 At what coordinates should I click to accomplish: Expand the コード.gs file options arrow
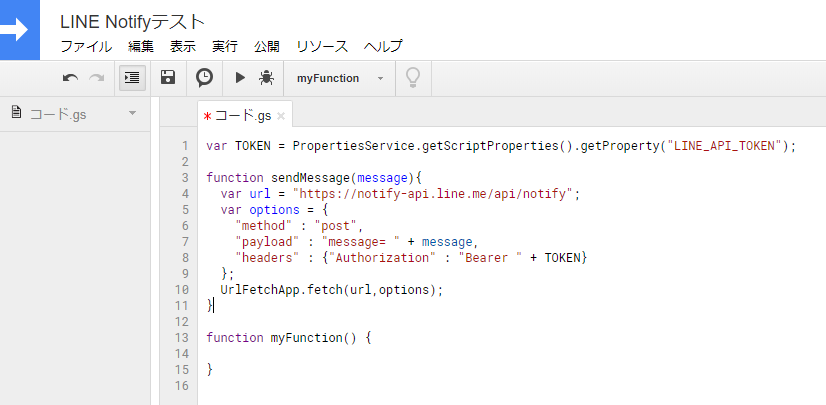coord(132,113)
